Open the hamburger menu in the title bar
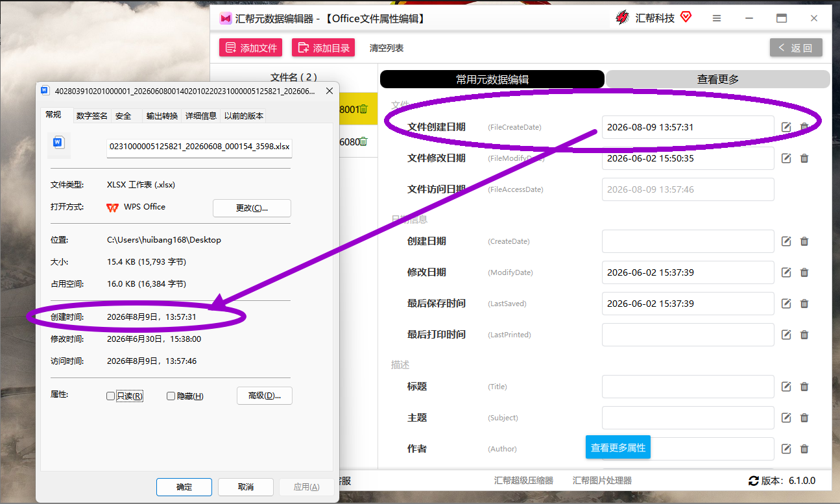Image resolution: width=840 pixels, height=504 pixels. [x=717, y=18]
